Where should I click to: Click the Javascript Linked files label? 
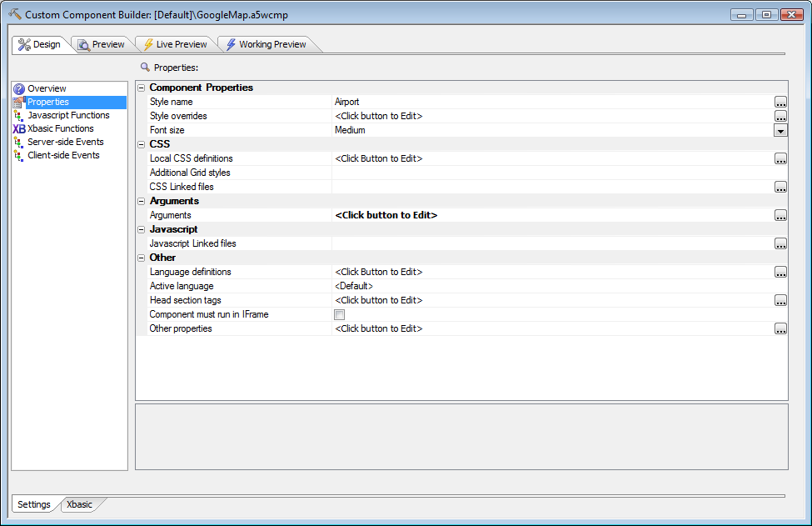point(192,243)
